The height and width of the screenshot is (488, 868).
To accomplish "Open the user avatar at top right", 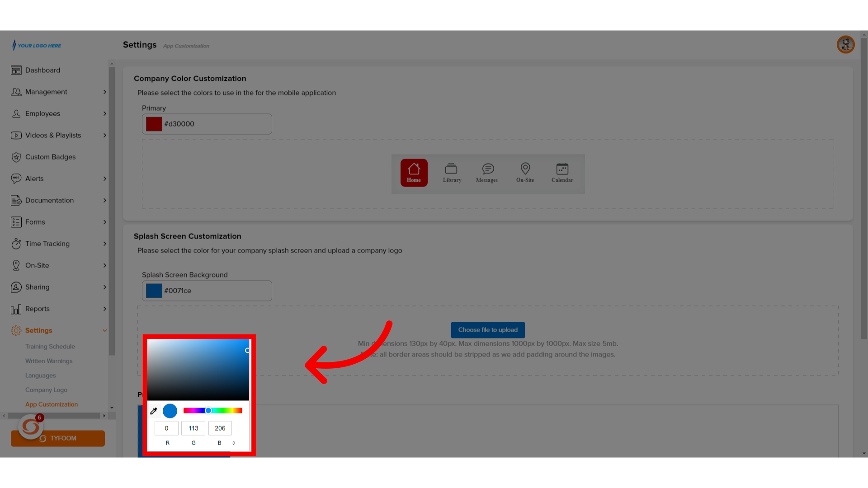I will pyautogui.click(x=845, y=45).
